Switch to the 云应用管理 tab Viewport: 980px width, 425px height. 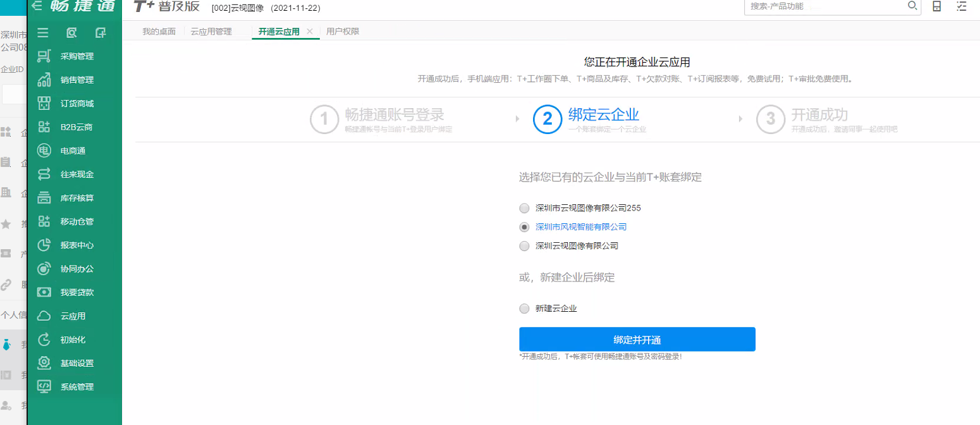click(211, 31)
